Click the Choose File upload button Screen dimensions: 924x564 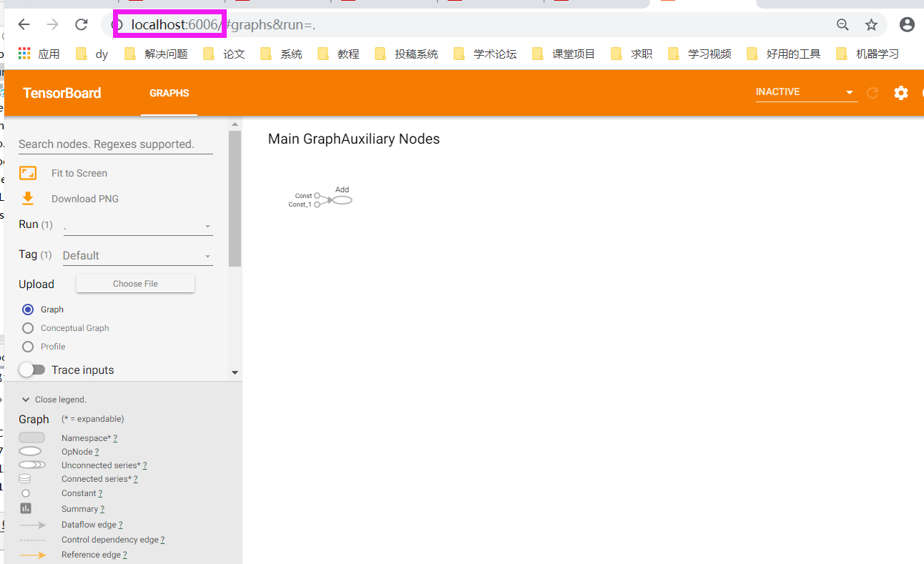tap(135, 284)
